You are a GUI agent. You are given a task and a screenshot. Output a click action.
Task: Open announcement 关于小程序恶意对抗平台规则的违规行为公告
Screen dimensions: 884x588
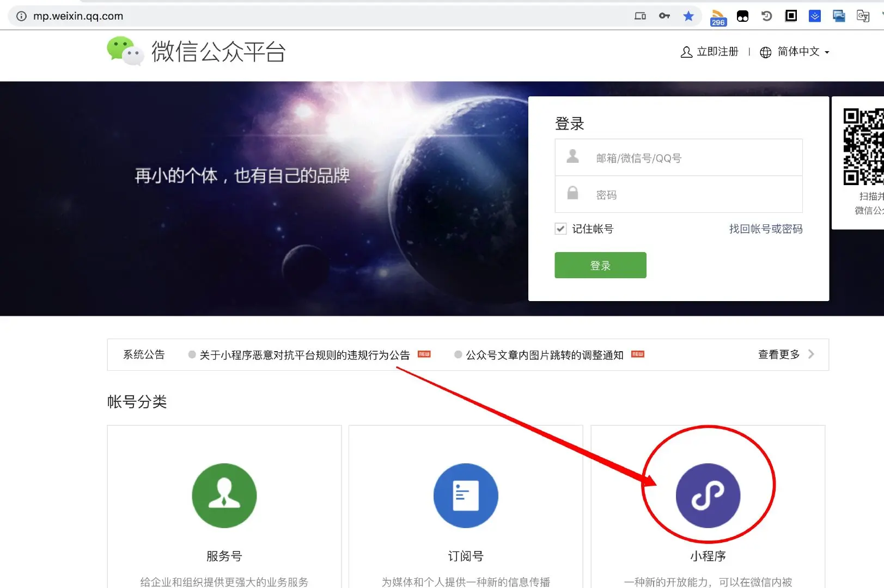304,355
